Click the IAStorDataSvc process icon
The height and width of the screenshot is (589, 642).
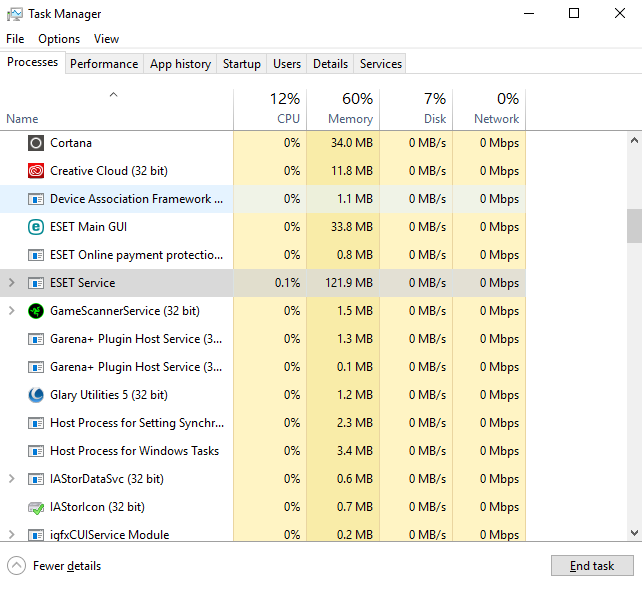click(36, 479)
